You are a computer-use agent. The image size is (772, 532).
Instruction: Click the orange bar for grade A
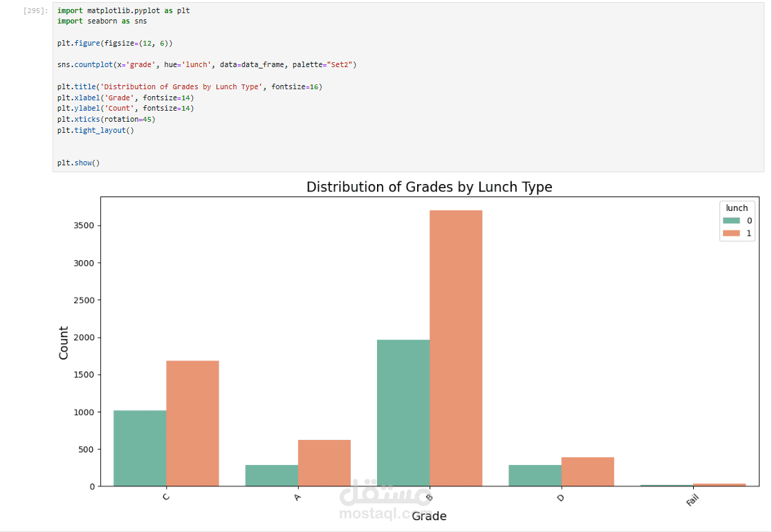[324, 463]
